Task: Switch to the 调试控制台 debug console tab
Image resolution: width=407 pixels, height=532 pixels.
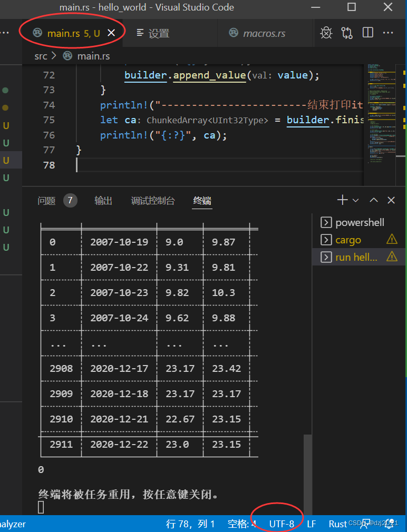Action: click(x=153, y=201)
